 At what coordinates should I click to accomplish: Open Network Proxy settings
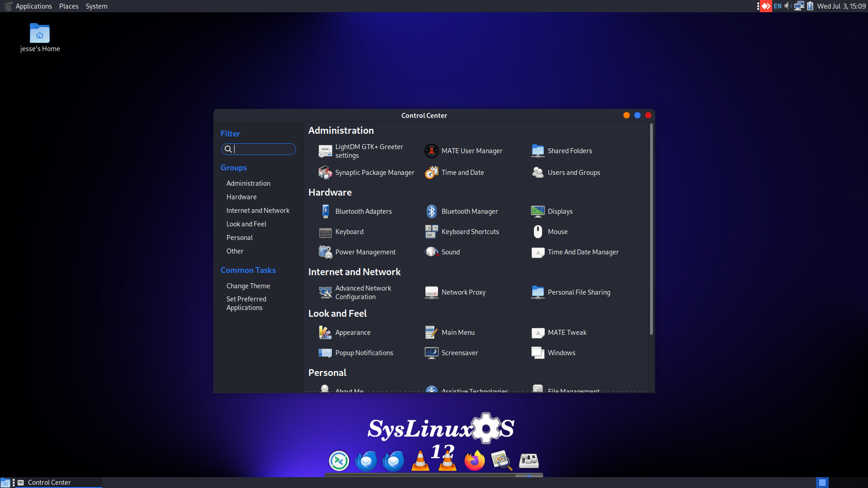[x=455, y=292]
